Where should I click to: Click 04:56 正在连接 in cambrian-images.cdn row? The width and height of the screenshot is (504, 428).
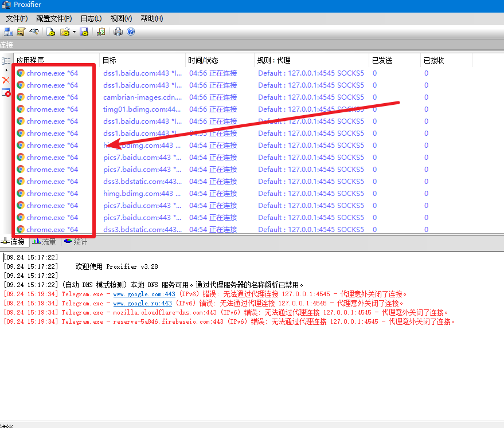(213, 97)
